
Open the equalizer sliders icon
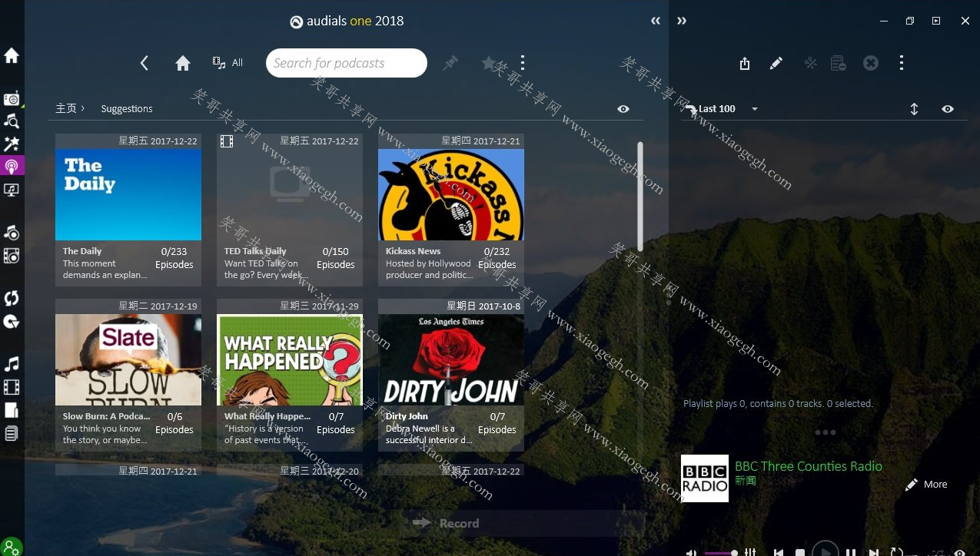pyautogui.click(x=750, y=552)
